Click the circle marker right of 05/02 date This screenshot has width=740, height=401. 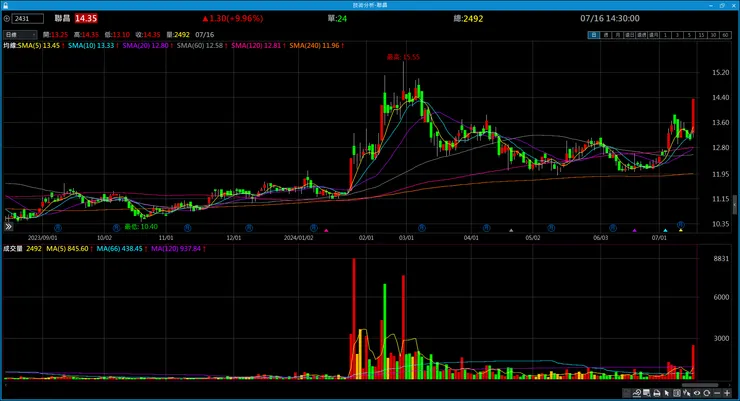(x=551, y=228)
